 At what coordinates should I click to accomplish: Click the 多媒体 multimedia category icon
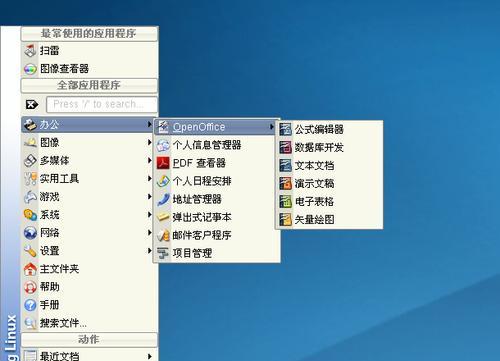click(30, 161)
